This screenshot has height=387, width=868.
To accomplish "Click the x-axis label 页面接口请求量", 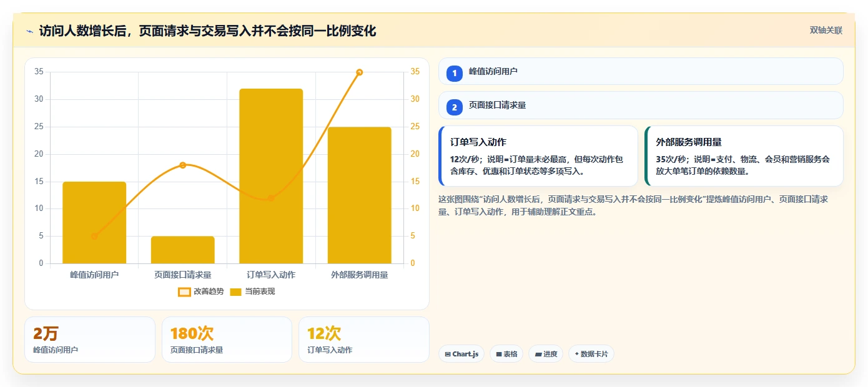I will (x=183, y=275).
